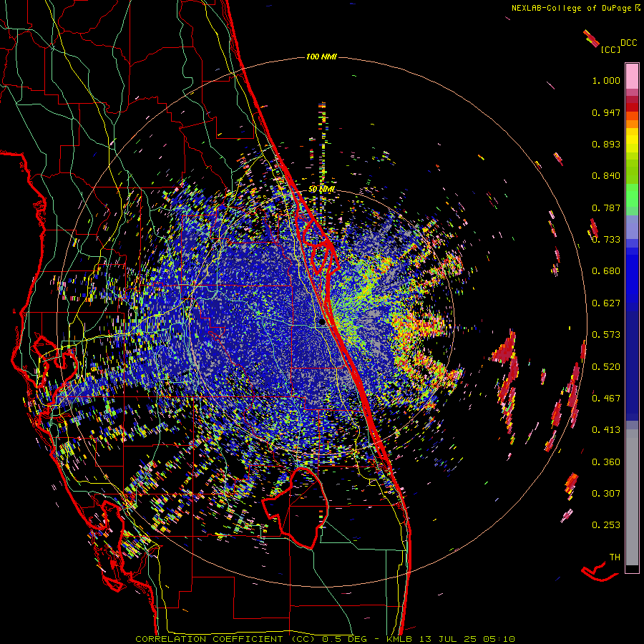Select the 0.253 scale value
644x644 pixels.
click(606, 525)
